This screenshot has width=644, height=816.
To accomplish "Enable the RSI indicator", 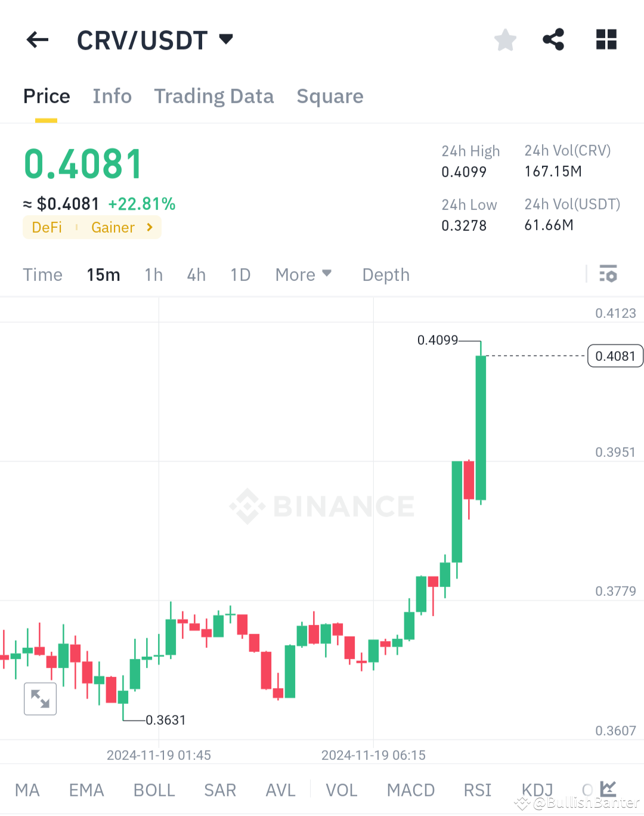I will coord(477,789).
